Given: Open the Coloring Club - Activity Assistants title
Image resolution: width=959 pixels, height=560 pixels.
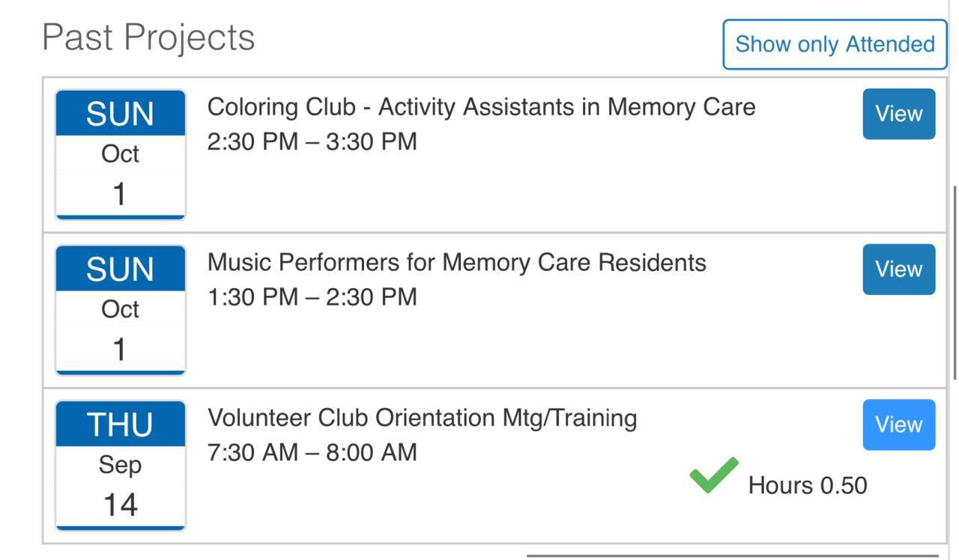Looking at the screenshot, I should [481, 107].
